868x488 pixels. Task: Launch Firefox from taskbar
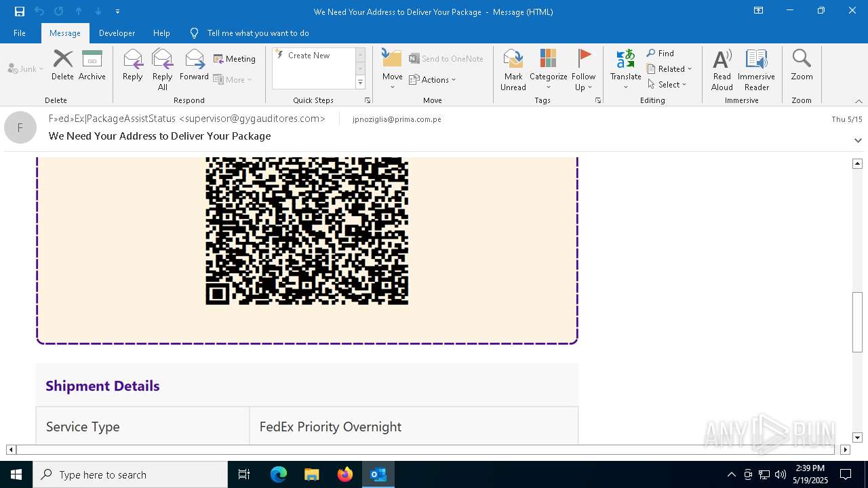pyautogui.click(x=345, y=474)
